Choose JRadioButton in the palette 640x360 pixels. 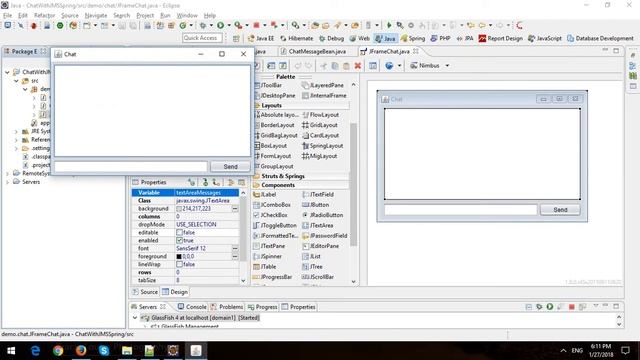(x=322, y=215)
